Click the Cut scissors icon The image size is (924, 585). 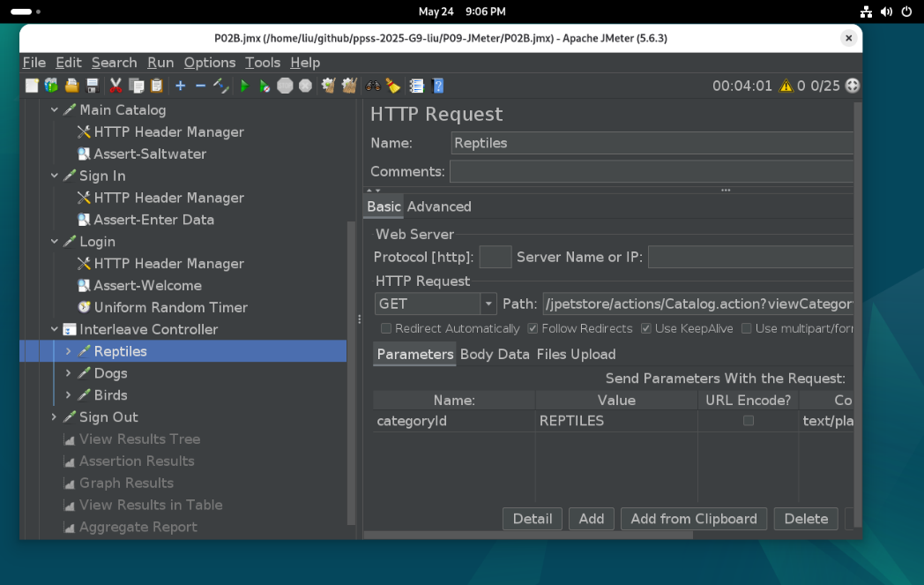tap(115, 86)
